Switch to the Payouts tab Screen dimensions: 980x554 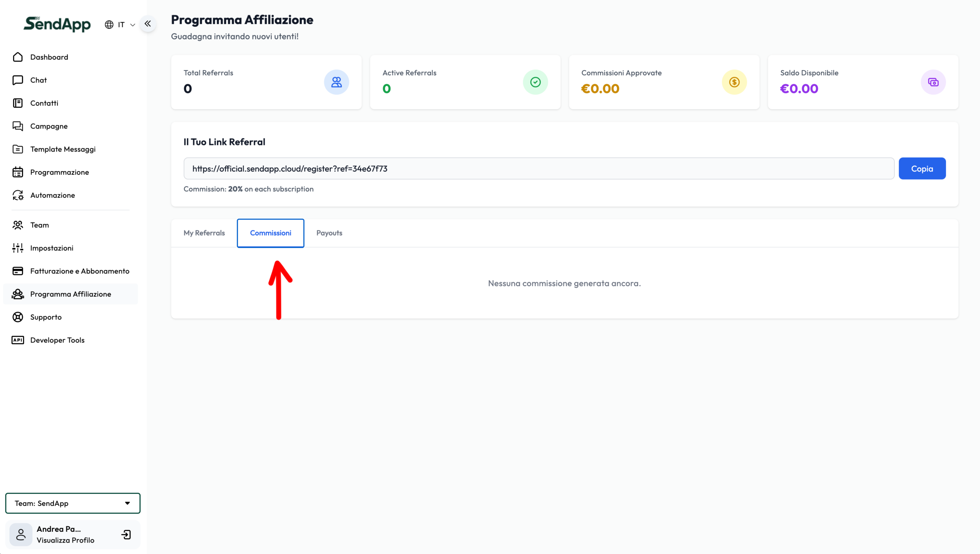329,233
